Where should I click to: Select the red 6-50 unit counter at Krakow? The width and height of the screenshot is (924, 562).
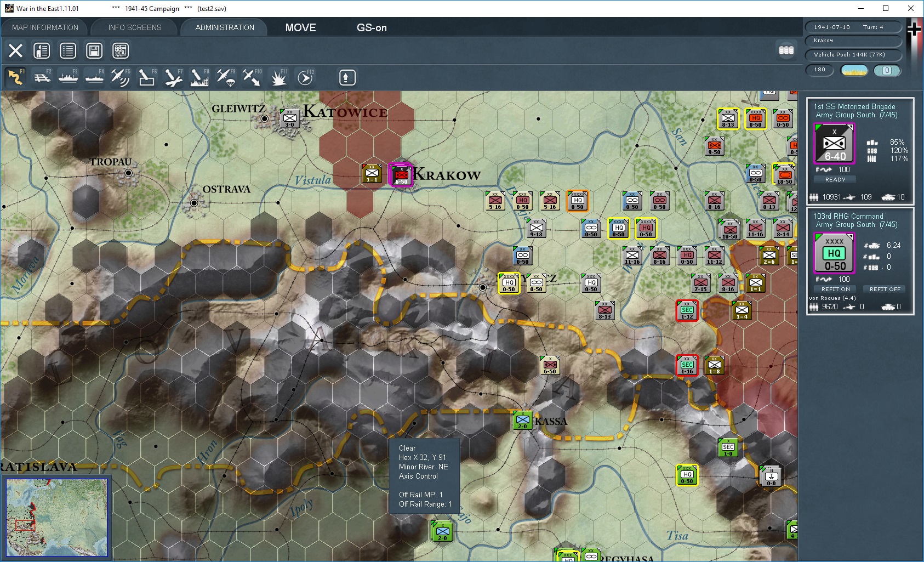coord(401,175)
